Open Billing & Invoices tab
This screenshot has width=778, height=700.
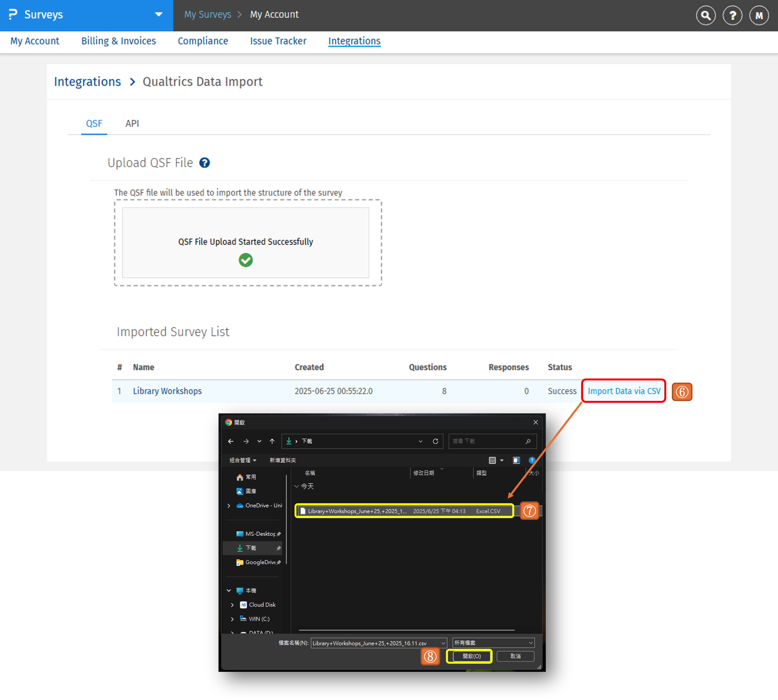tap(118, 41)
